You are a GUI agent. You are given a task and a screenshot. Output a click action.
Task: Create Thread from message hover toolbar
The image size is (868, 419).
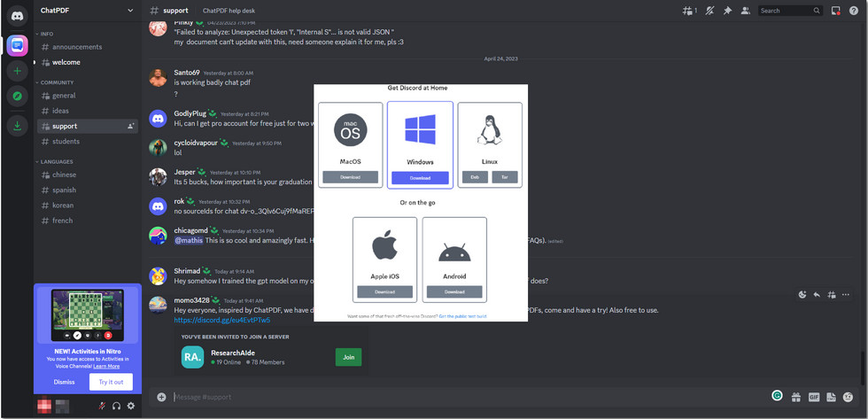tap(831, 295)
